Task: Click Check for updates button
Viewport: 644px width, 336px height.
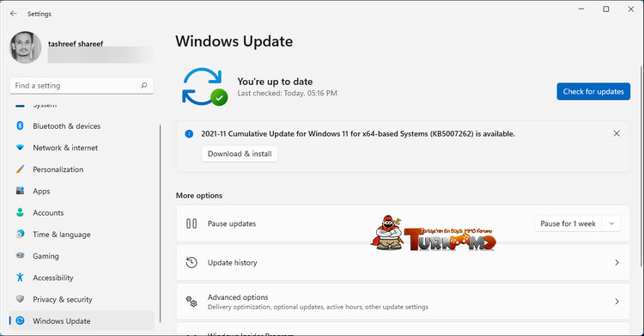Action: [593, 91]
